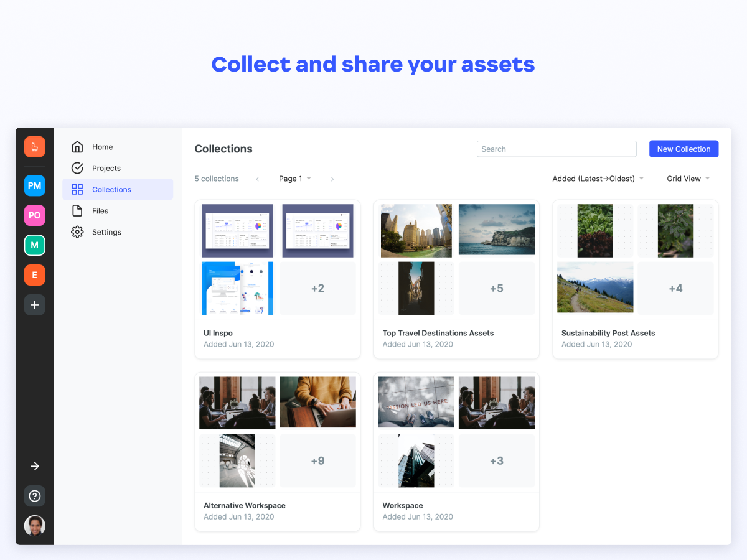Switch to the PO workspace avatar

[x=35, y=215]
